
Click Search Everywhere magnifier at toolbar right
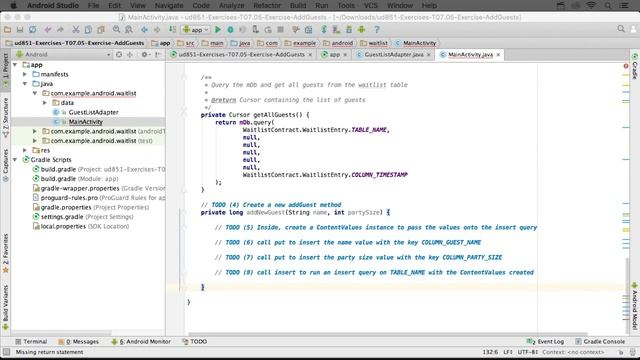(621, 29)
